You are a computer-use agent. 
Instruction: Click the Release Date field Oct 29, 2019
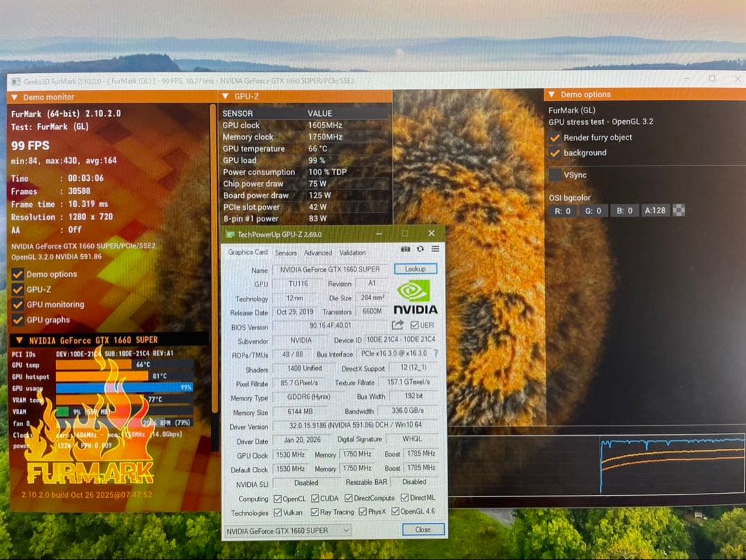coord(295,312)
